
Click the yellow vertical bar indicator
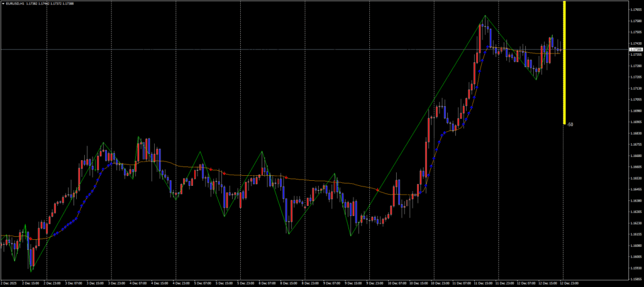565,63
